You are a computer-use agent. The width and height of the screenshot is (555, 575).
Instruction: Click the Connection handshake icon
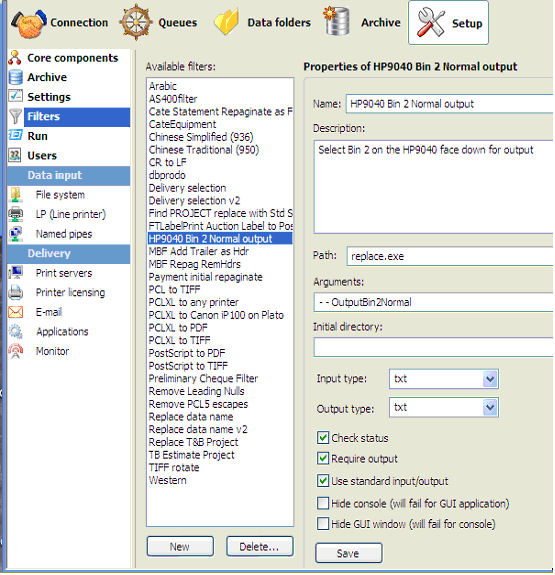tap(29, 23)
